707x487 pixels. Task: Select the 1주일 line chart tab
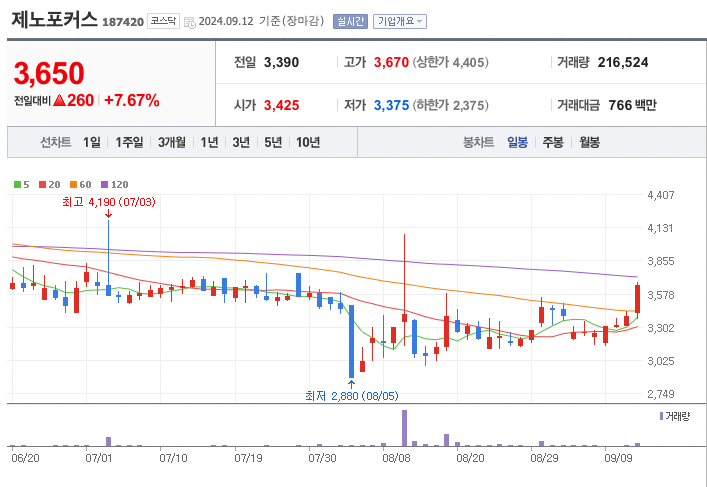129,142
